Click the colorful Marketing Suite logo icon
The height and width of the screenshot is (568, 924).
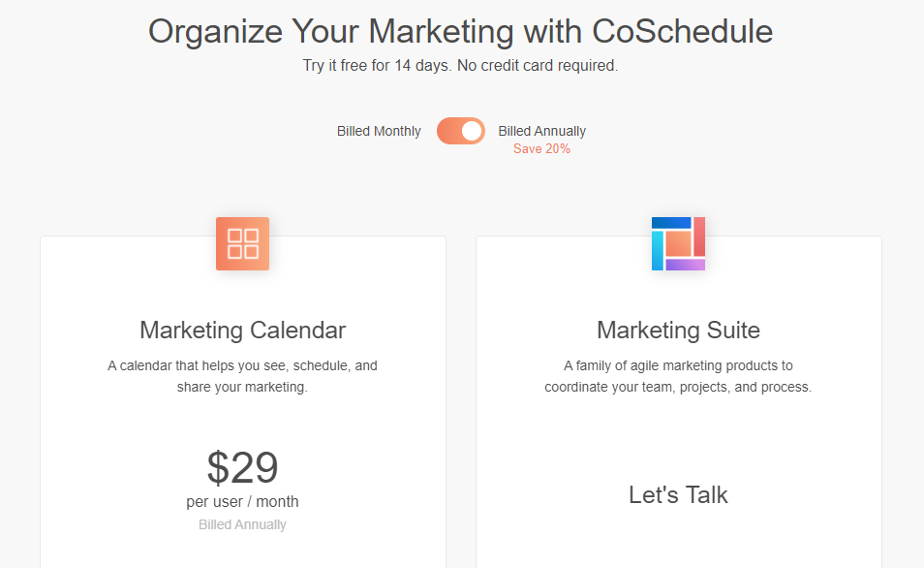click(678, 243)
